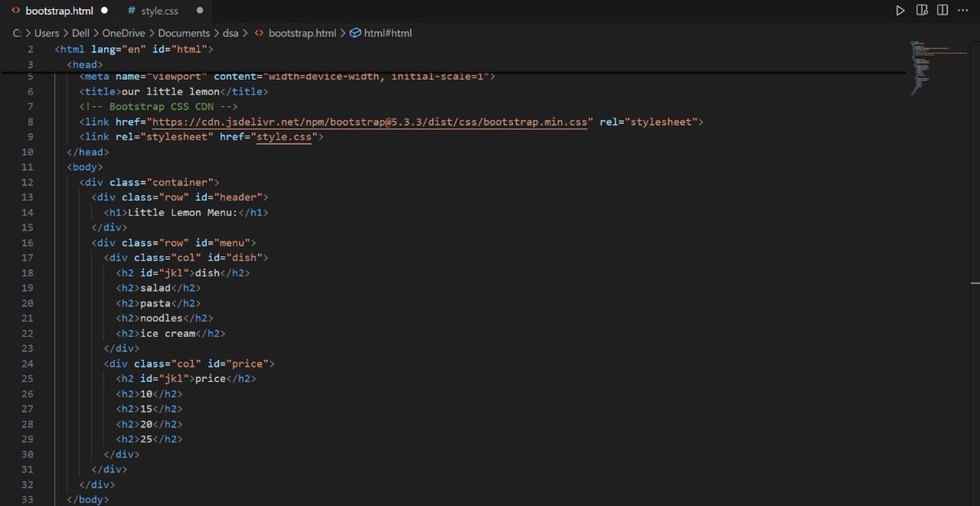
Task: Follow the style.css href link
Action: (x=284, y=137)
